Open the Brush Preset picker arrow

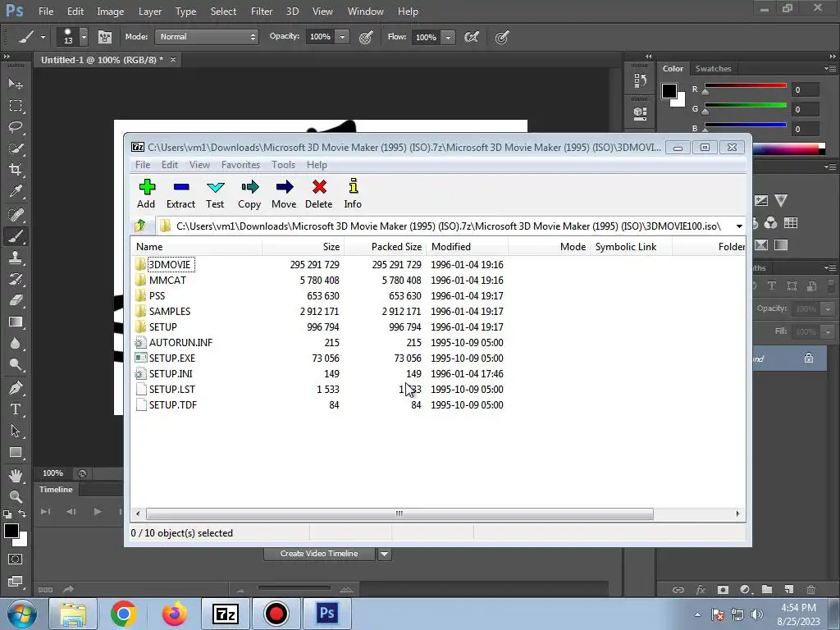tap(84, 37)
